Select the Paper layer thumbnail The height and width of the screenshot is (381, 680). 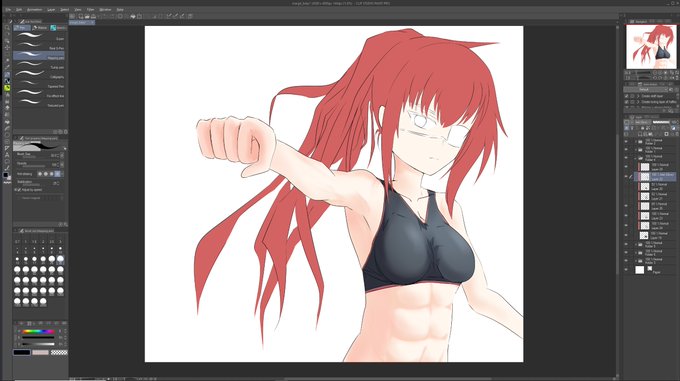[x=640, y=270]
